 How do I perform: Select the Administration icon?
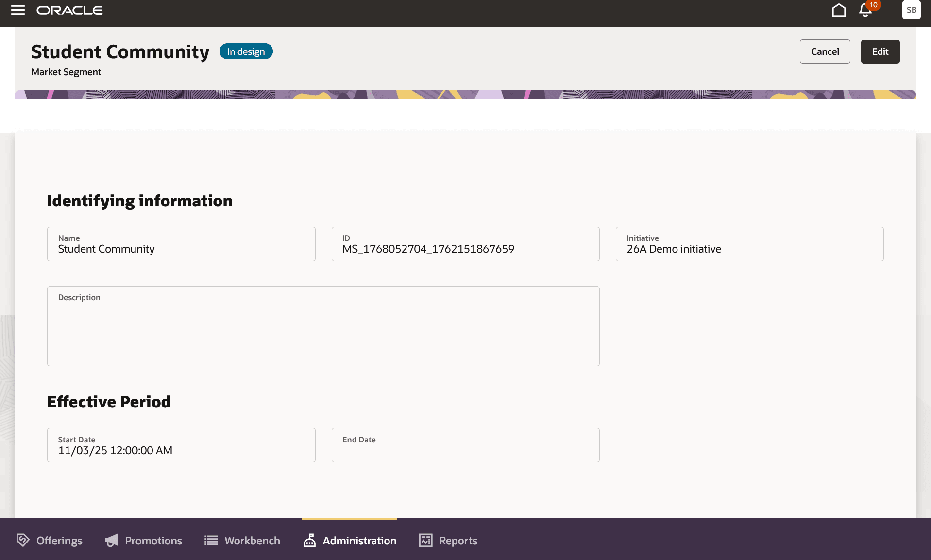click(x=309, y=540)
